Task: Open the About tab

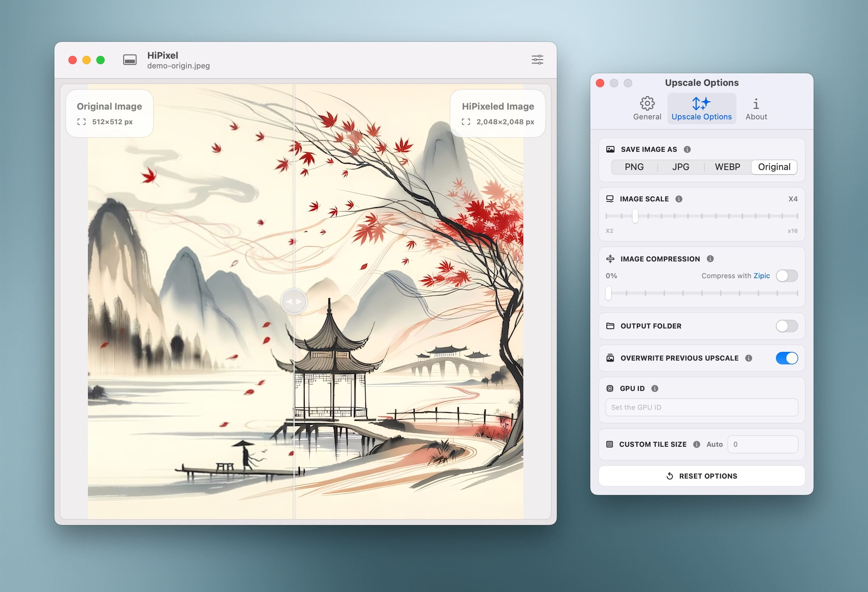Action: pyautogui.click(x=756, y=108)
